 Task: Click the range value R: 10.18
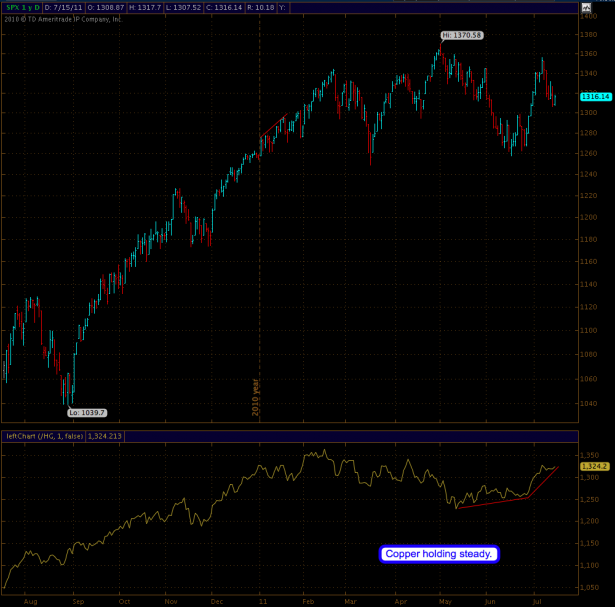[x=260, y=7]
